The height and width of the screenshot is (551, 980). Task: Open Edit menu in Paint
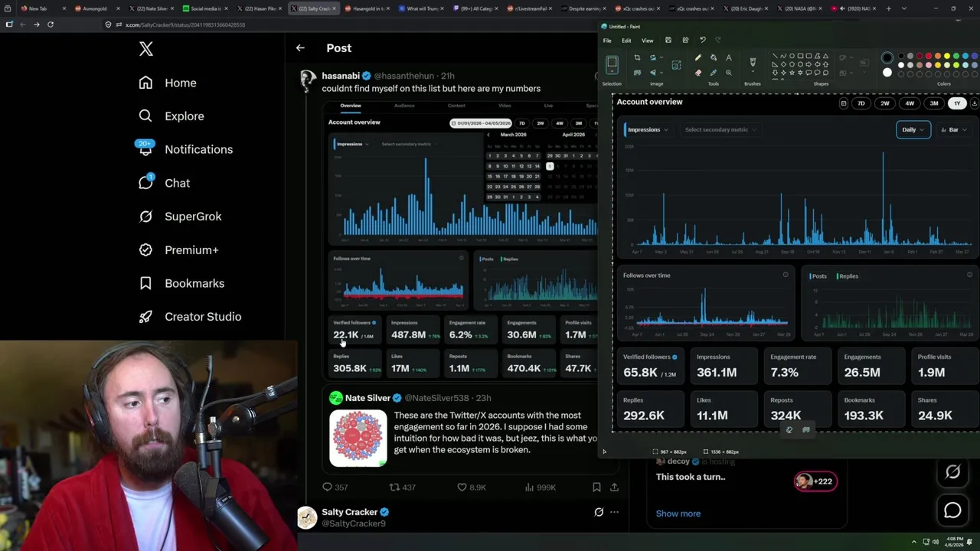(x=626, y=41)
